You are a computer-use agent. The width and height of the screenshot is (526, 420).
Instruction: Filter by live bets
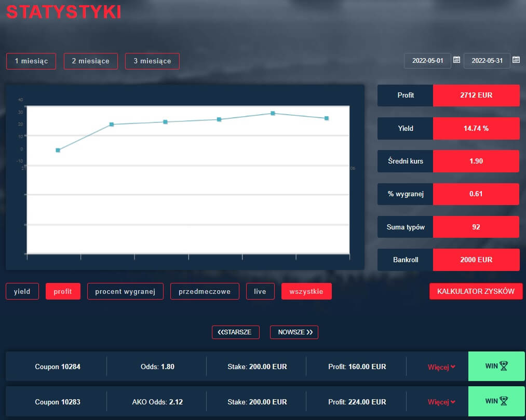[x=260, y=291]
